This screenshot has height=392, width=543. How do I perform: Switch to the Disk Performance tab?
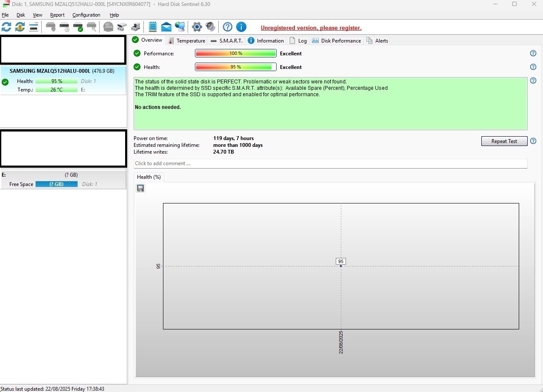[x=336, y=40]
